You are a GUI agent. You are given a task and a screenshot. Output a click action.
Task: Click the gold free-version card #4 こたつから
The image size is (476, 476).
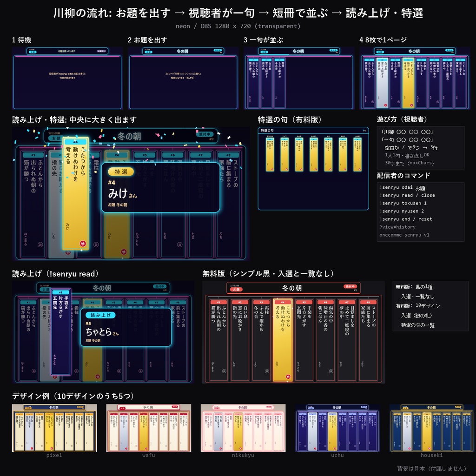click(x=283, y=340)
